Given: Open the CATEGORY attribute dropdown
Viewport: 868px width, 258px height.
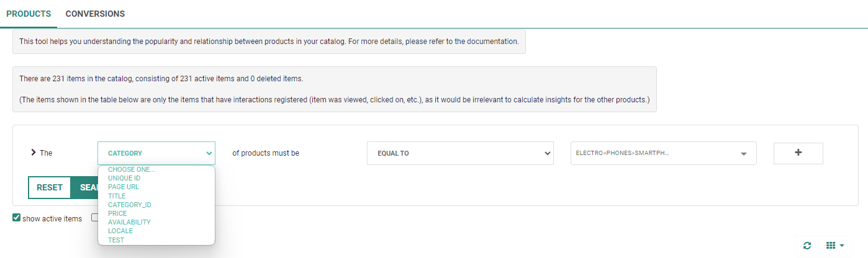Looking at the screenshot, I should pos(156,153).
